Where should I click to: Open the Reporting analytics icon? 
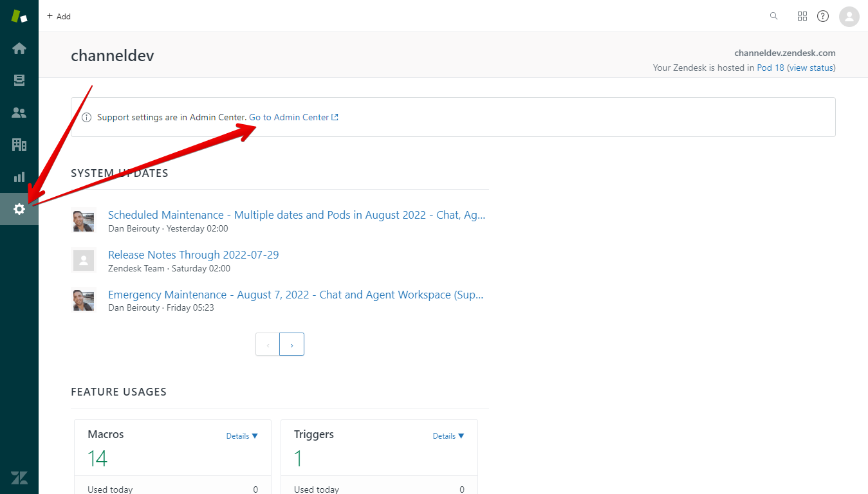pyautogui.click(x=19, y=177)
